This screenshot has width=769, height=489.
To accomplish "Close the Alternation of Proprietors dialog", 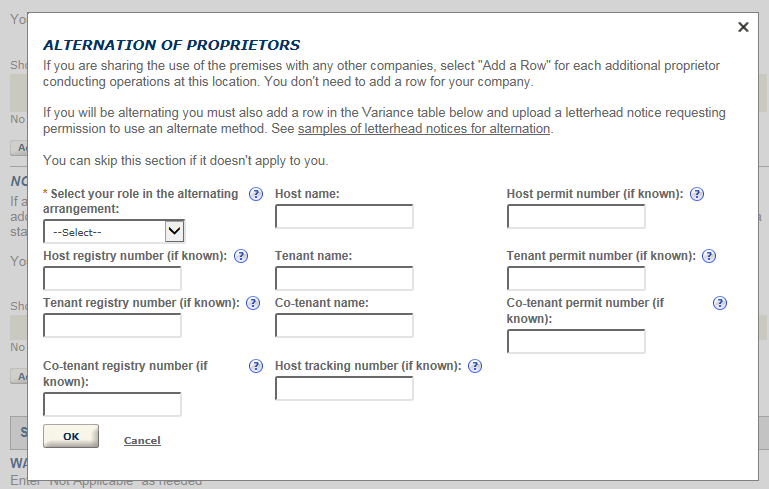I will tap(743, 27).
